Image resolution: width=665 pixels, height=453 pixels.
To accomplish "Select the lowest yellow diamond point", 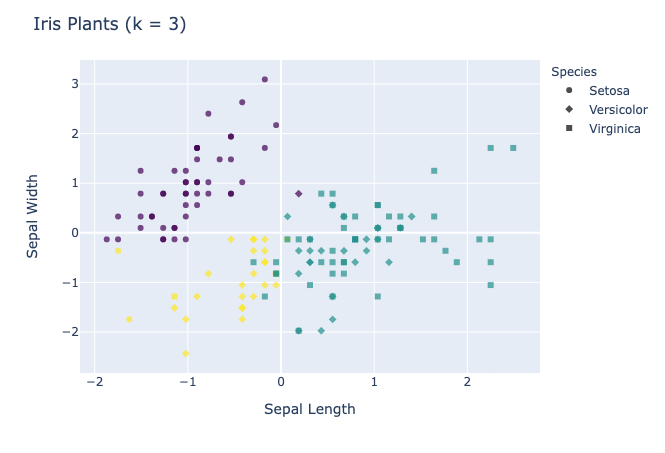I will (185, 353).
